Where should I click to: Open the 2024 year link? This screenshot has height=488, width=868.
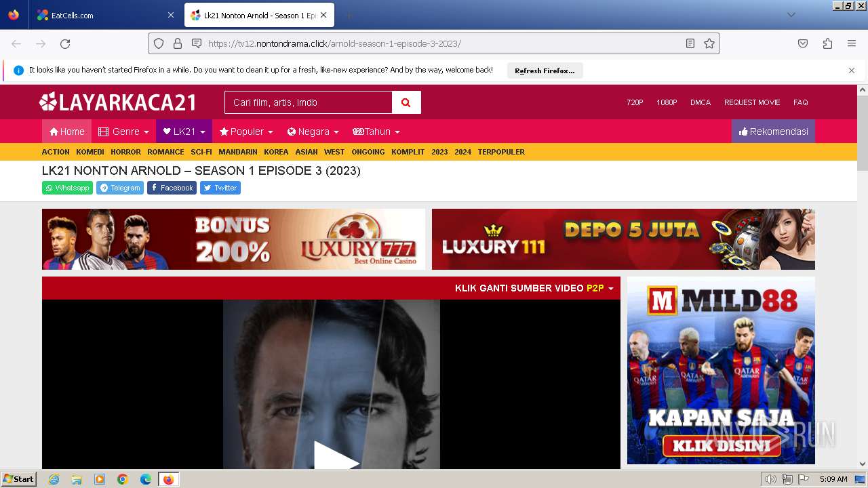(x=462, y=152)
